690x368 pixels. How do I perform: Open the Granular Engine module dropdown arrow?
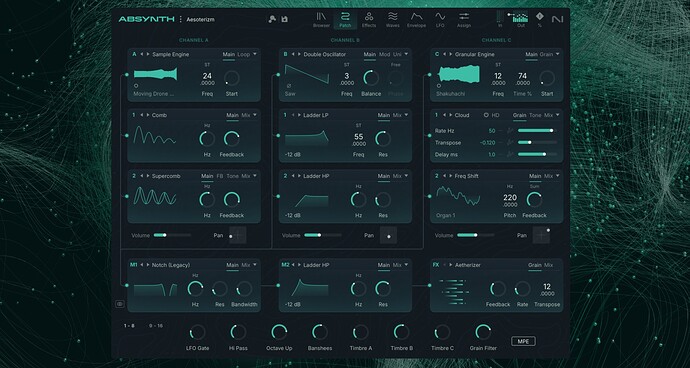coord(558,55)
